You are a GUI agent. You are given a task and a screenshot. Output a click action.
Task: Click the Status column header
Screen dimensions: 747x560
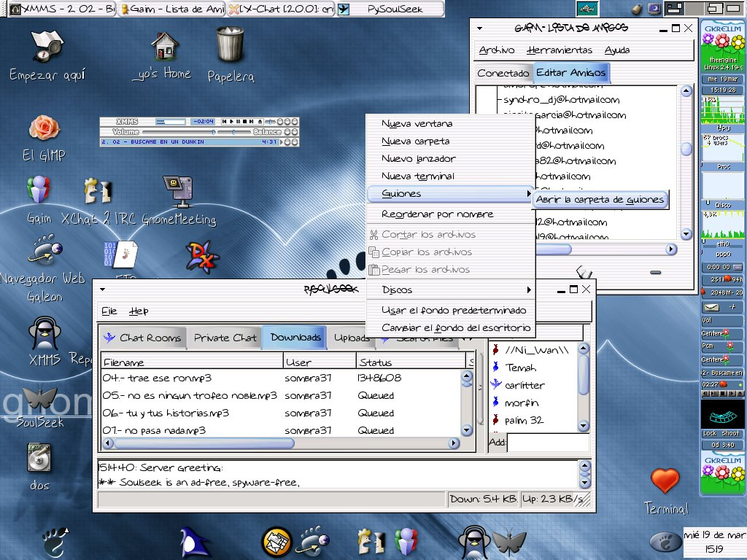click(411, 362)
